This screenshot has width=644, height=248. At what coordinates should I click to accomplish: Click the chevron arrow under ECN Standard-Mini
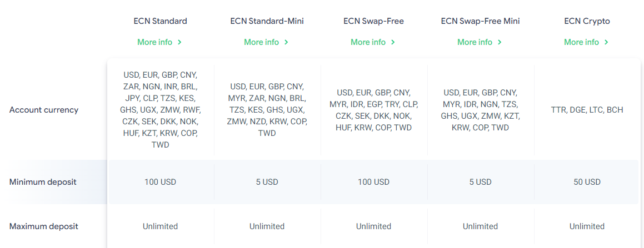tap(287, 42)
